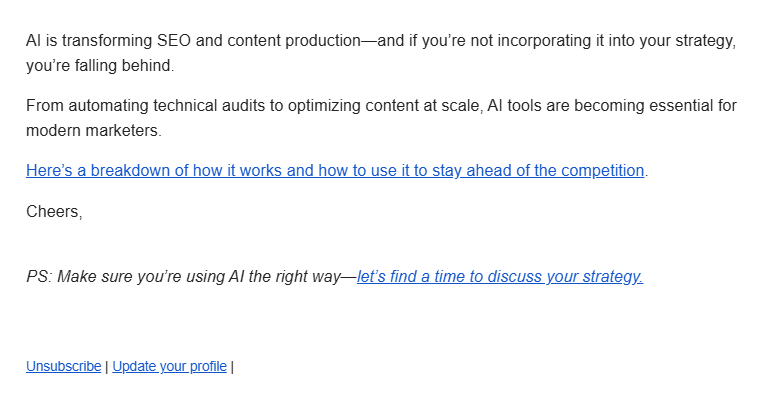The height and width of the screenshot is (397, 780).
Task: Click the word 'incorporating' in the first paragraph
Action: point(544,41)
